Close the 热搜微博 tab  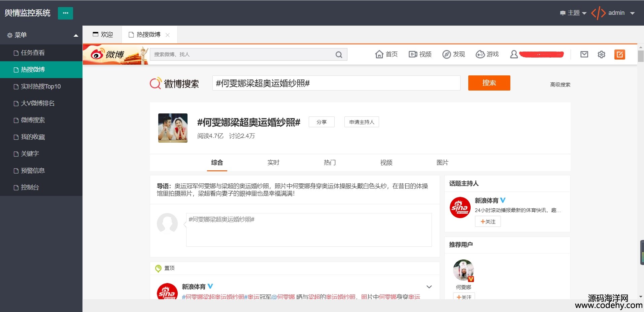point(168,35)
